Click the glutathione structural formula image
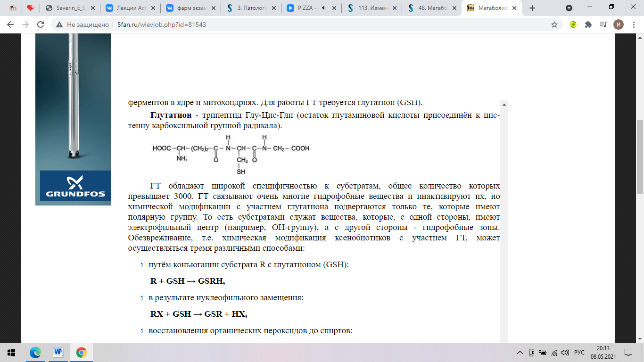The width and height of the screenshot is (644, 362). (231, 155)
